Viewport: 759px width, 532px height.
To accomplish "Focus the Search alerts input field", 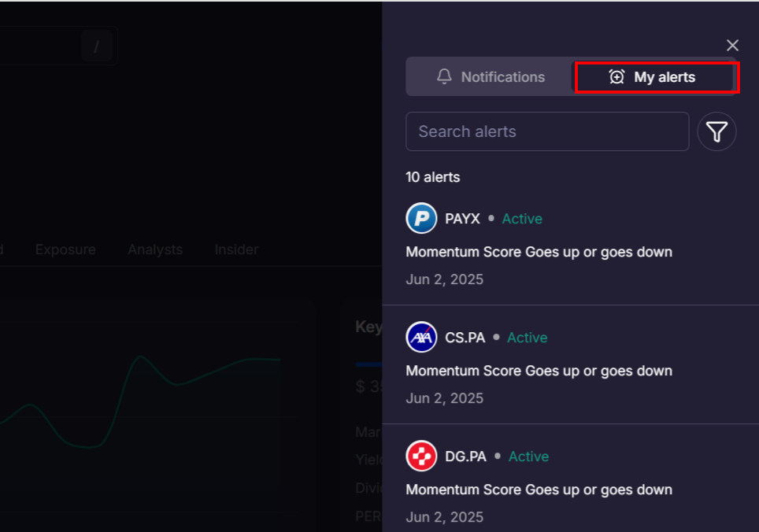I will click(547, 131).
